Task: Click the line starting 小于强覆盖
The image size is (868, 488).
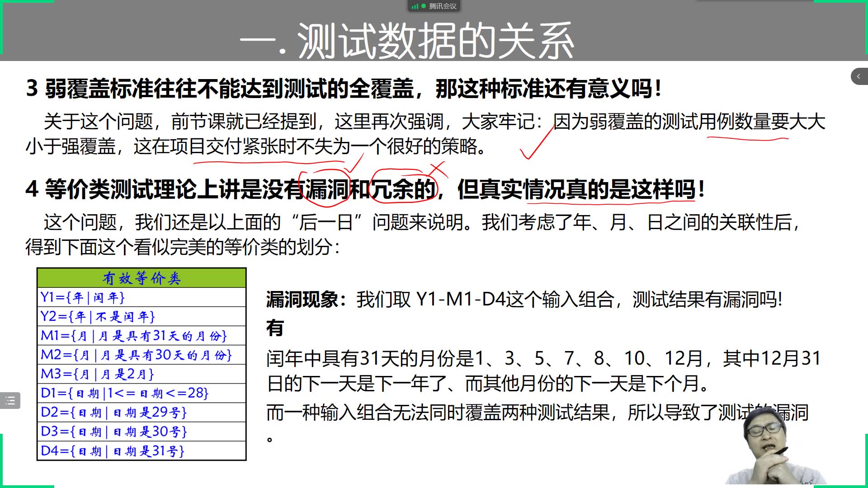Action: click(256, 146)
